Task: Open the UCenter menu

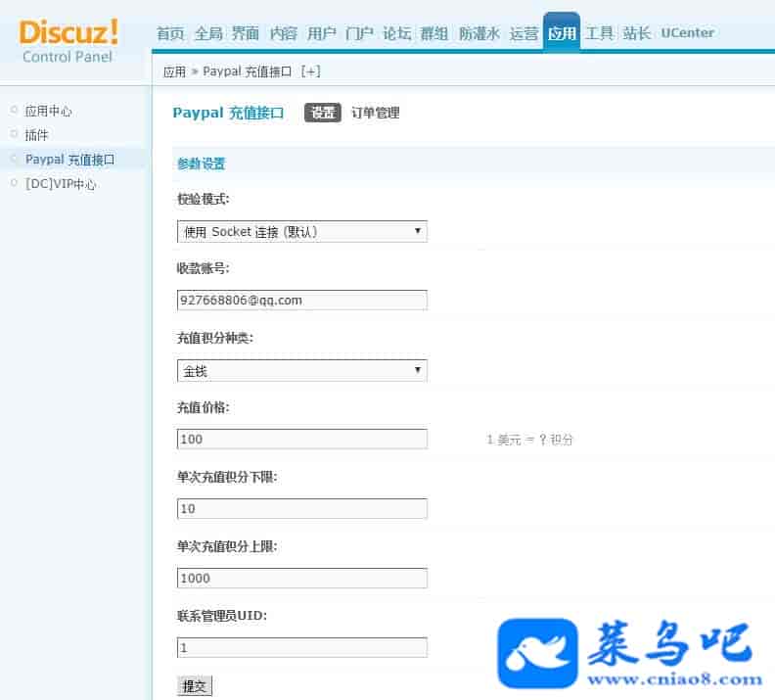Action: tap(688, 33)
